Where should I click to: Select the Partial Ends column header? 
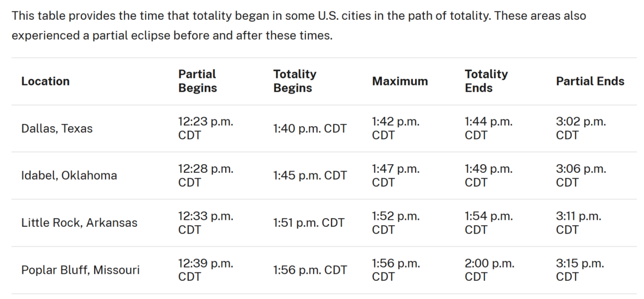click(590, 81)
